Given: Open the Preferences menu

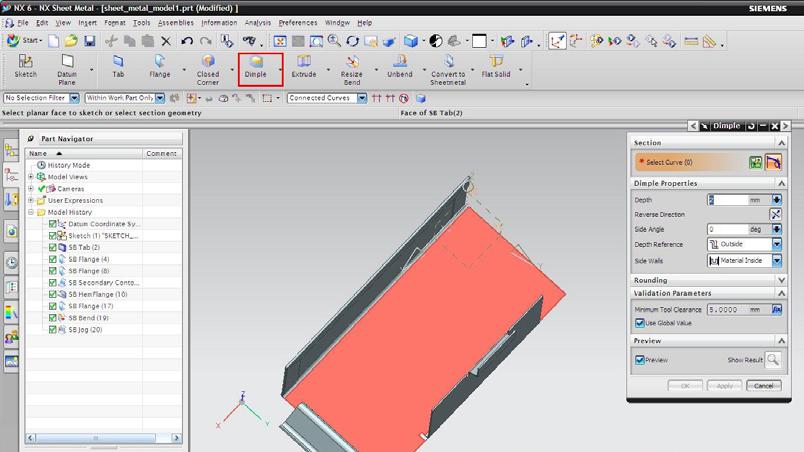Looking at the screenshot, I should (x=297, y=23).
